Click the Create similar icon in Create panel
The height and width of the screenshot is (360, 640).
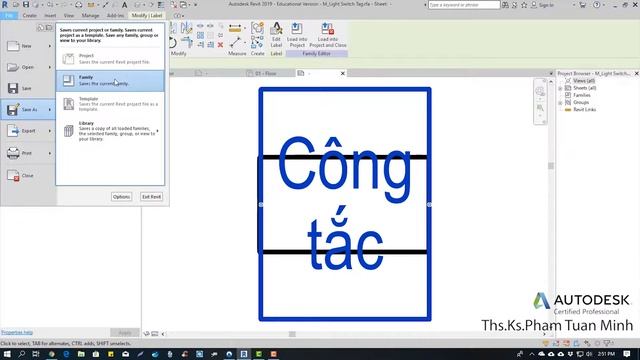pyautogui.click(x=257, y=28)
